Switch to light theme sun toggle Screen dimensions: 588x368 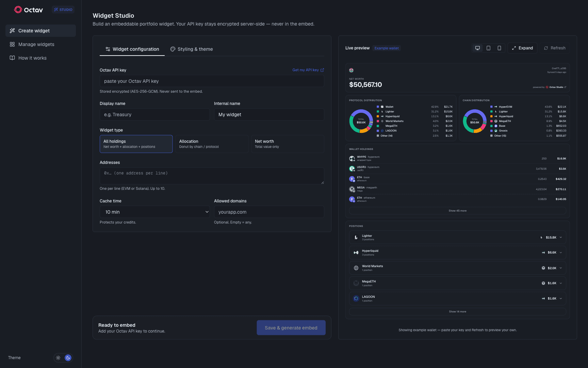[58, 358]
